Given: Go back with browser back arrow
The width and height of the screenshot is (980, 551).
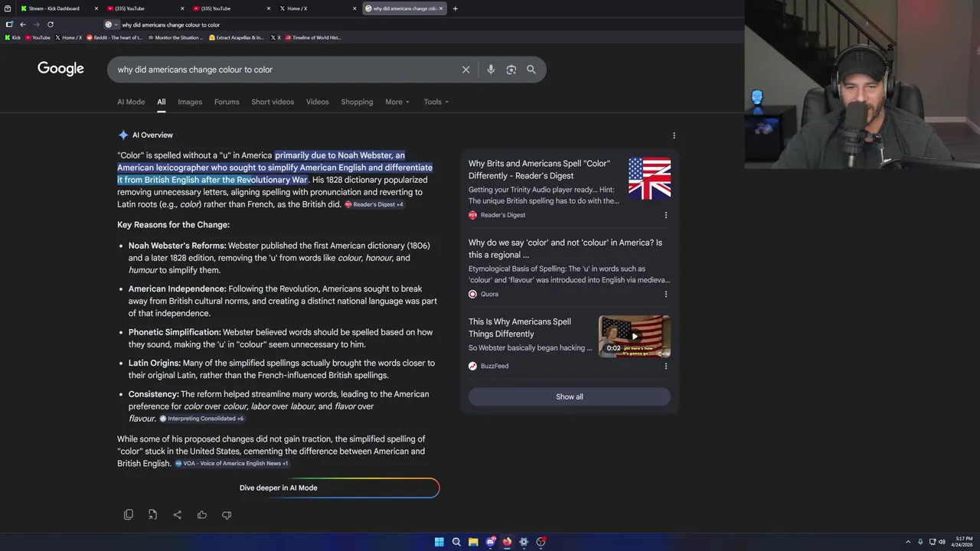Looking at the screenshot, I should click(x=23, y=24).
